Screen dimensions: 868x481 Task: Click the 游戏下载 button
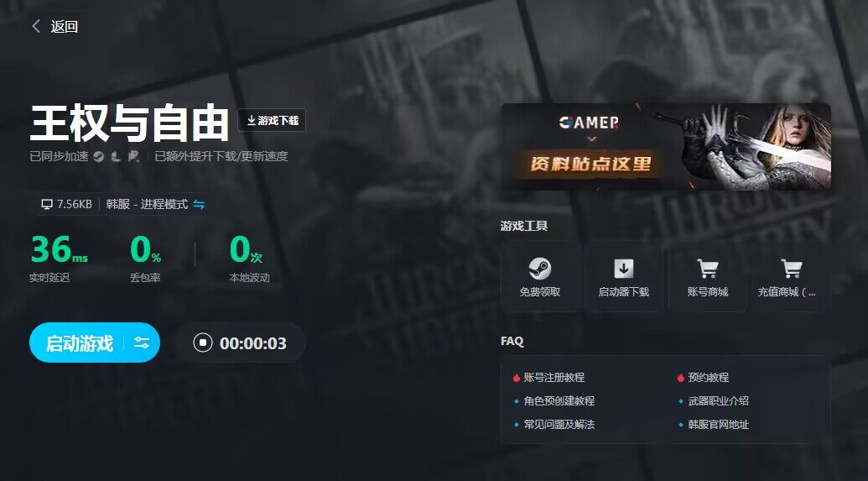point(272,120)
